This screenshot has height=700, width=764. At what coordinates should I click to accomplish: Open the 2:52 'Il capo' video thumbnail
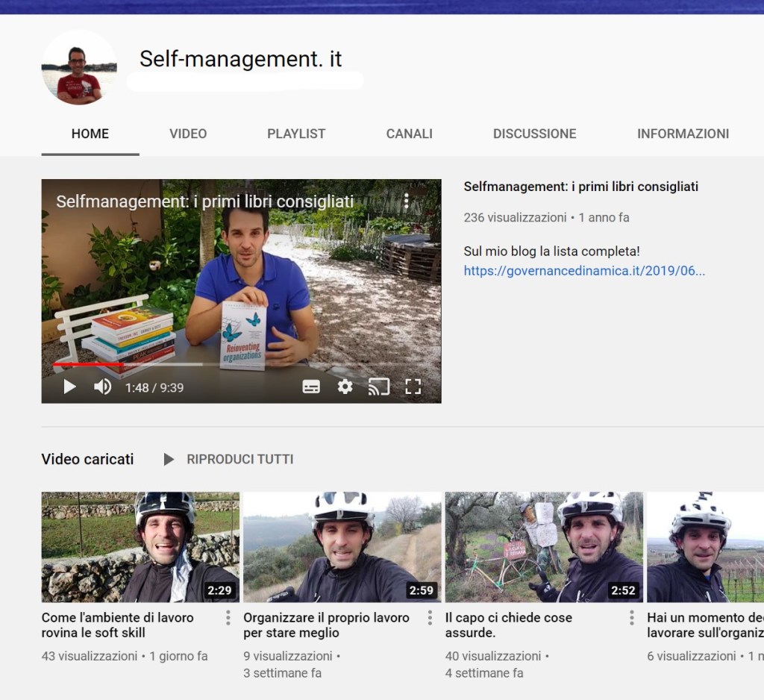[544, 546]
